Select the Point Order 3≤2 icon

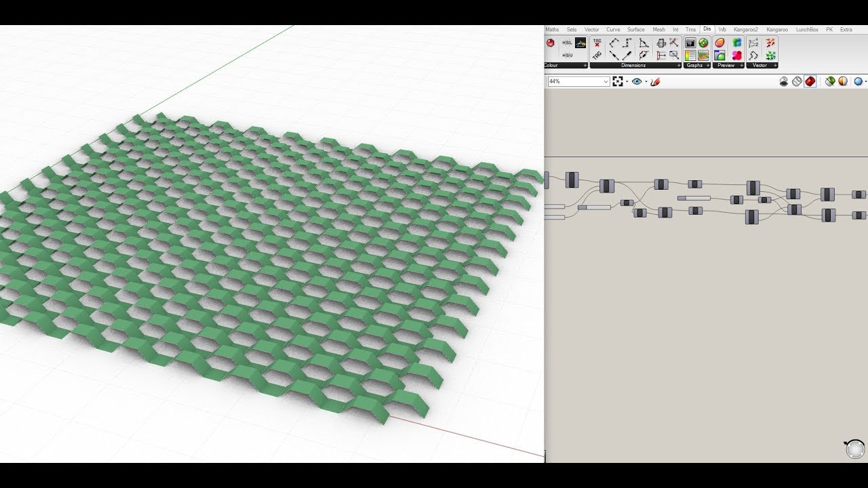753,43
